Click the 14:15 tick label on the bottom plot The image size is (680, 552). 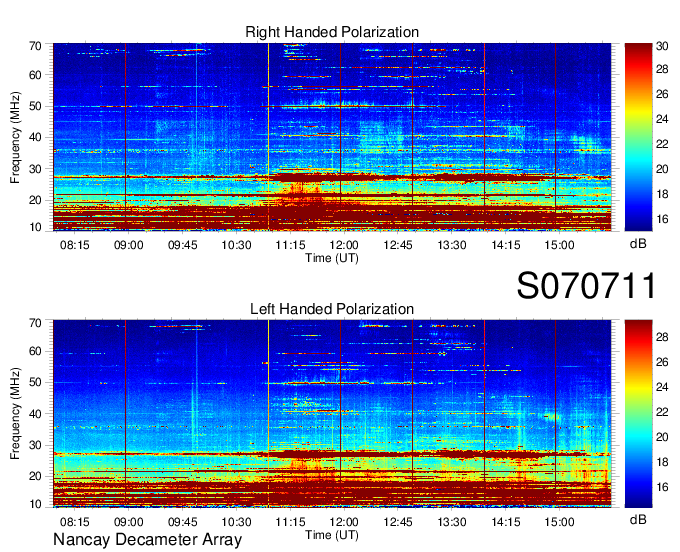(506, 522)
